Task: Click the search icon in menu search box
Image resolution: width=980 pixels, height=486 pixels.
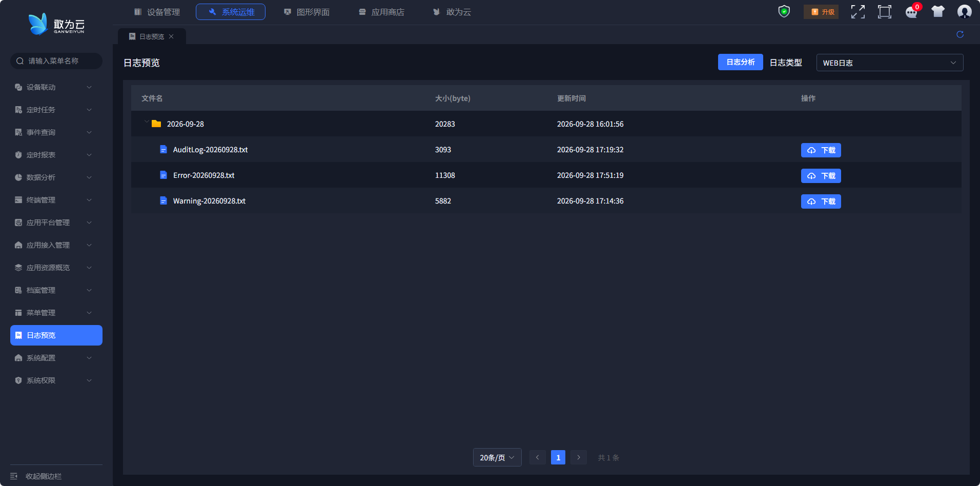Action: [20, 61]
